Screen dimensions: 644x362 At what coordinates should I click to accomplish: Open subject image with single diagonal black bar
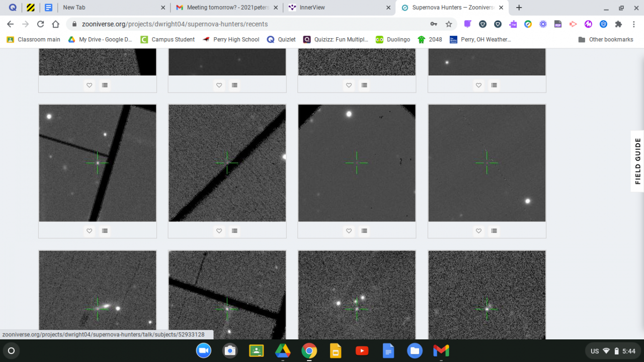[227, 163]
